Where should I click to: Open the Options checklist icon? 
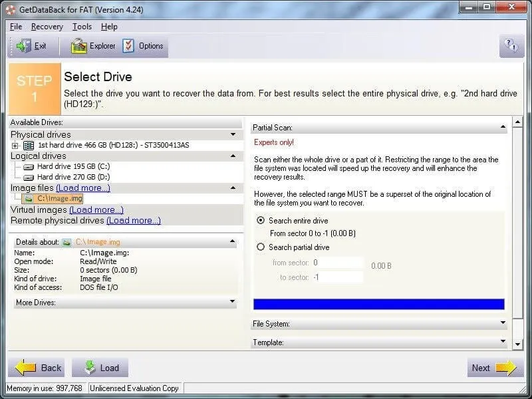pos(128,46)
